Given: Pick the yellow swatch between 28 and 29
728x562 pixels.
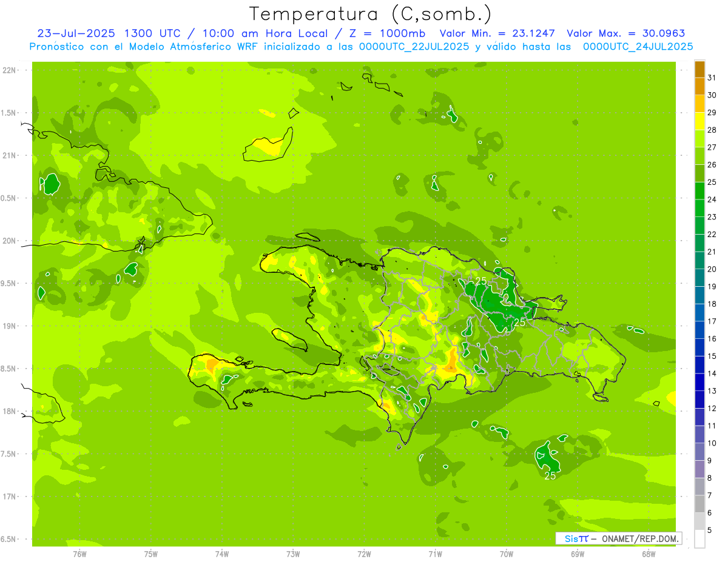Looking at the screenshot, I should click(700, 121).
